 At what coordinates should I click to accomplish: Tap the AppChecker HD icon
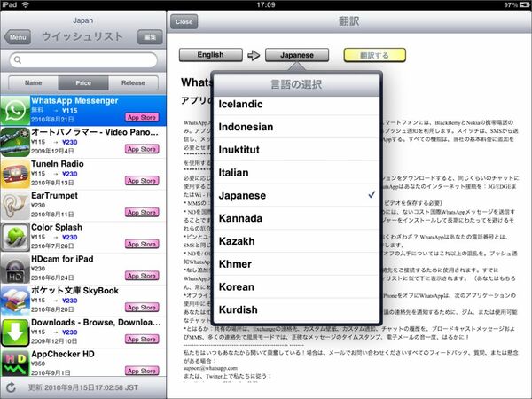coord(15,364)
